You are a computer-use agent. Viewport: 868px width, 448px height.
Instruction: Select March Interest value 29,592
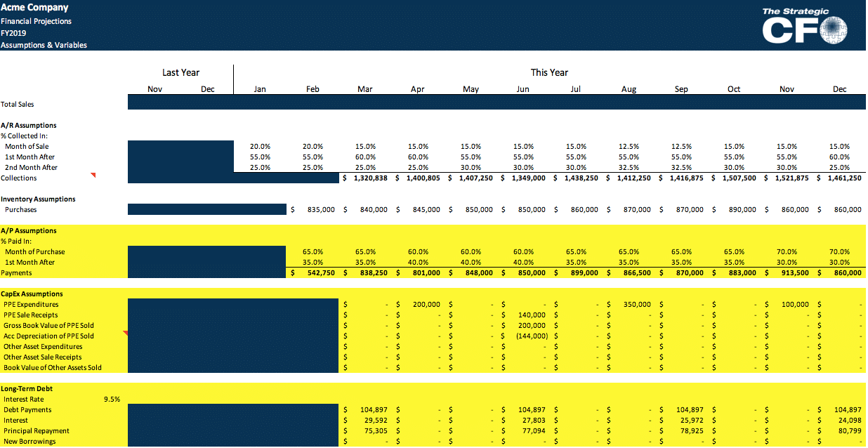tap(376, 421)
